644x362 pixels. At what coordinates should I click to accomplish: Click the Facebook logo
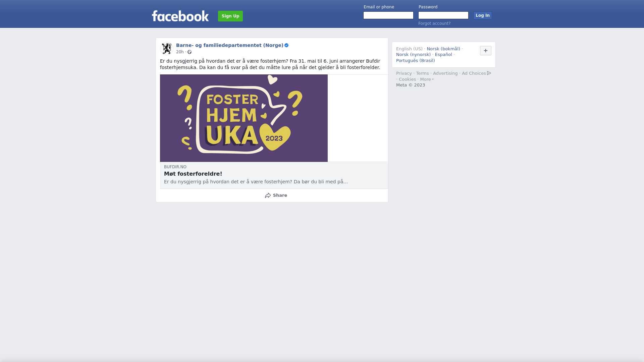pyautogui.click(x=180, y=16)
